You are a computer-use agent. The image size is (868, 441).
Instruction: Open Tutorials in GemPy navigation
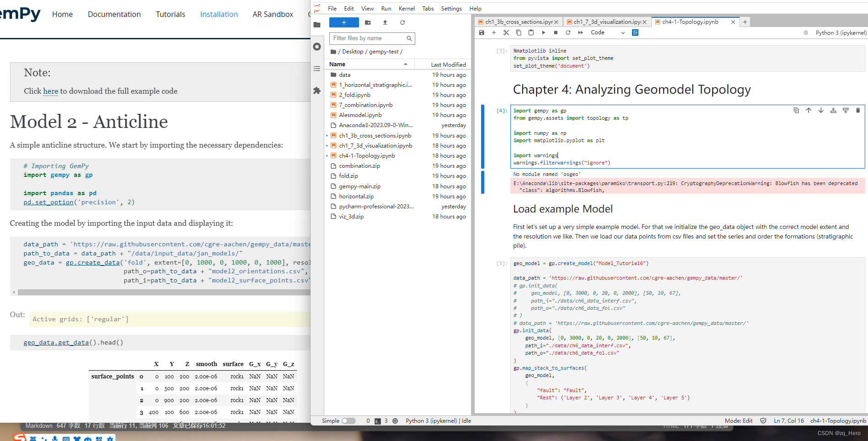coord(170,14)
